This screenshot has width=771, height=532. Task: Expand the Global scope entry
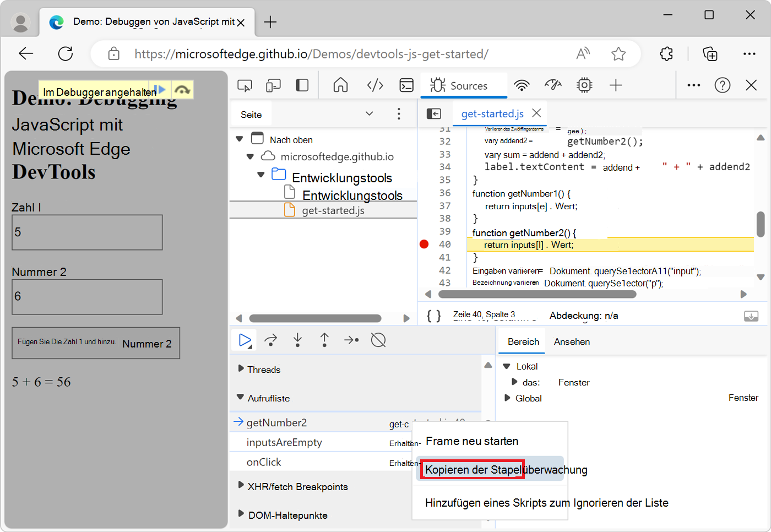507,398
